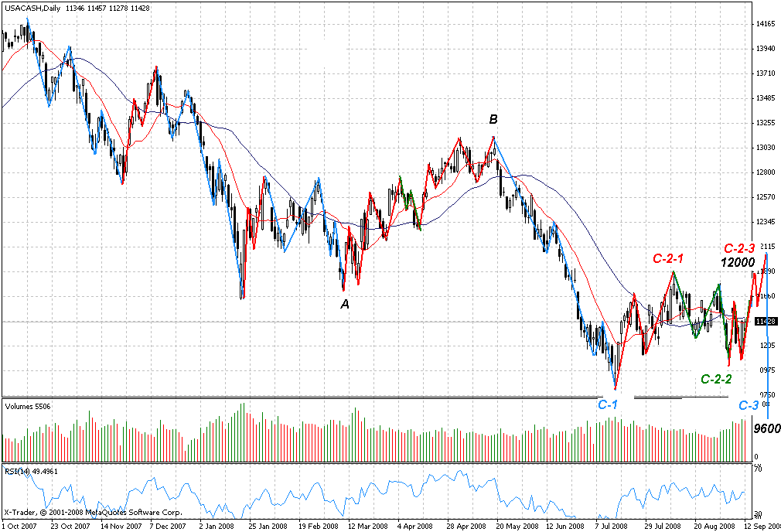Click the X-Trader MetaQuotes copyright text
Image resolution: width=781 pixels, height=532 pixels.
click(x=93, y=512)
